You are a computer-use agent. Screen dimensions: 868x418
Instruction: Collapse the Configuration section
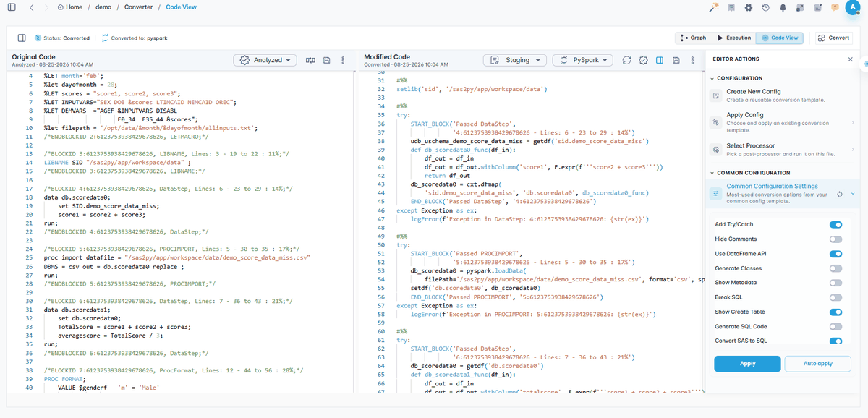pos(712,78)
